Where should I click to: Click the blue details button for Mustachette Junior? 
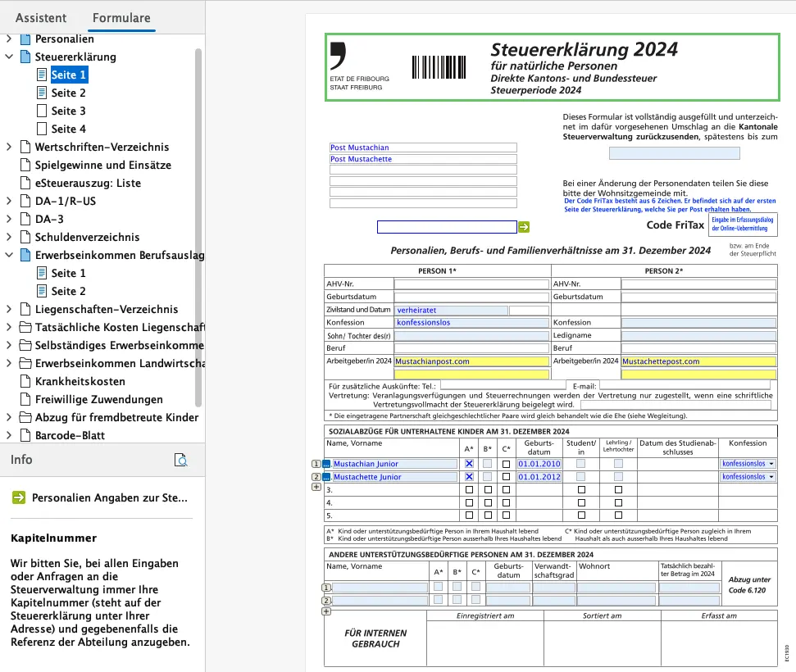[x=326, y=477]
